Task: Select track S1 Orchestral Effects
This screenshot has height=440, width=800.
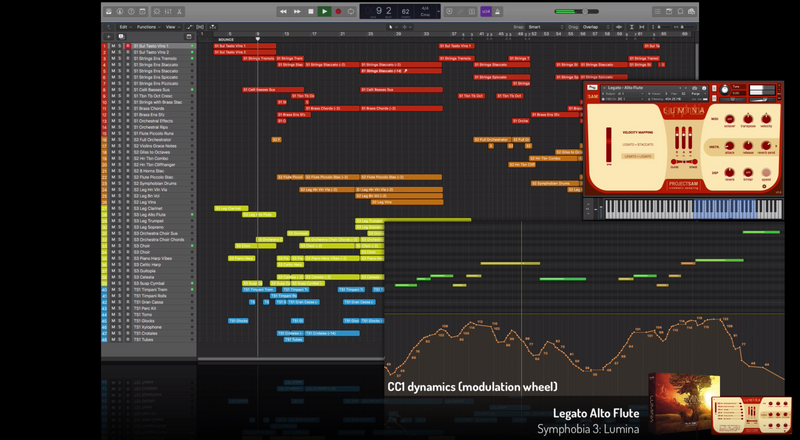Action: [x=148, y=121]
